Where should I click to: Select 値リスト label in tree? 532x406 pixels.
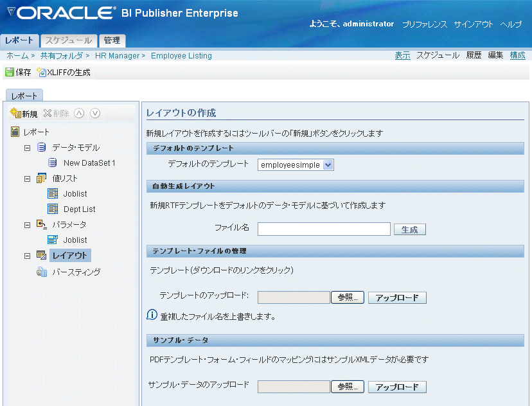(65, 179)
